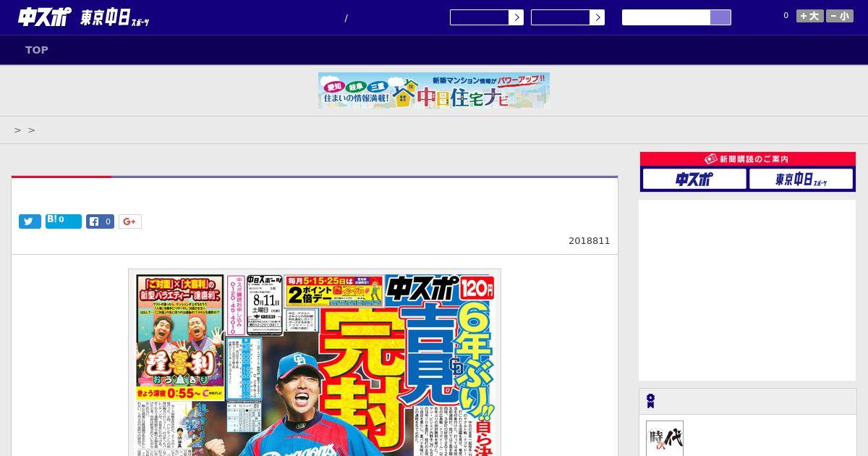Focus the header search input field
The image size is (868, 456).
click(666, 17)
